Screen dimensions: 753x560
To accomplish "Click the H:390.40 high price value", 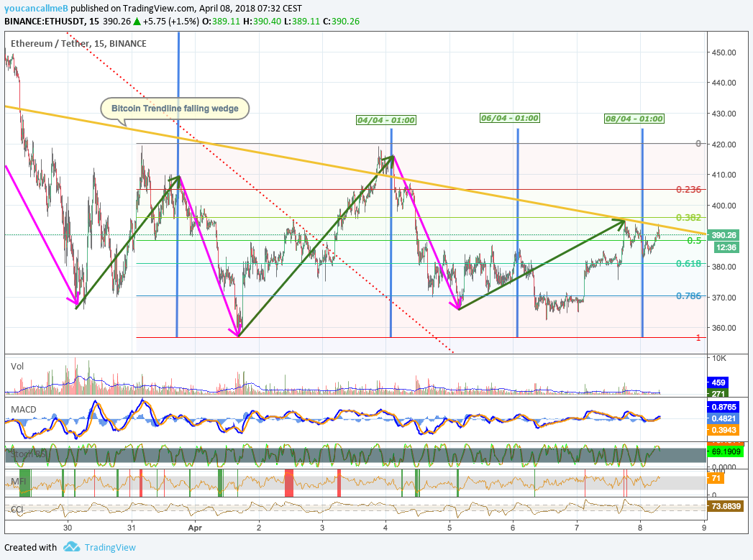I will [262, 21].
